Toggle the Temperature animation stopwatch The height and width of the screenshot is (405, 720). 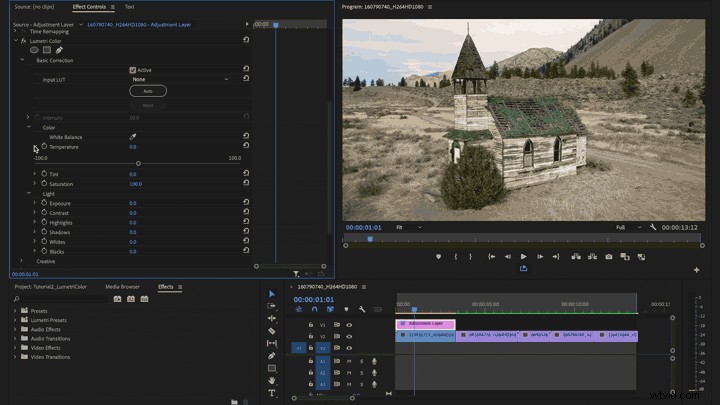(x=44, y=146)
